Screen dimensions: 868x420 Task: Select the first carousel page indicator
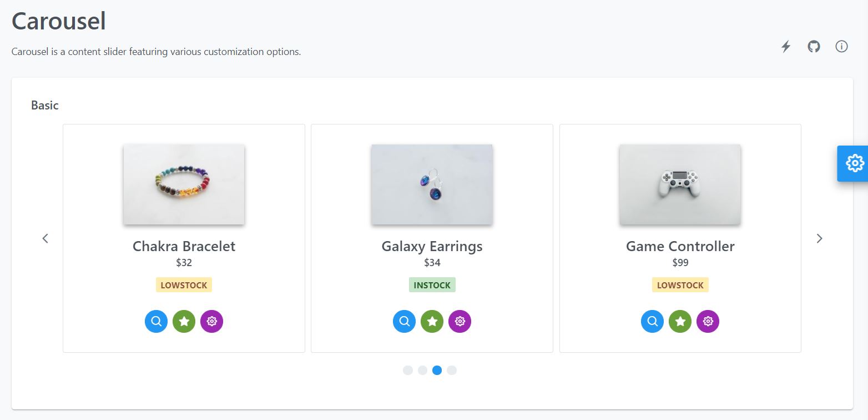408,371
